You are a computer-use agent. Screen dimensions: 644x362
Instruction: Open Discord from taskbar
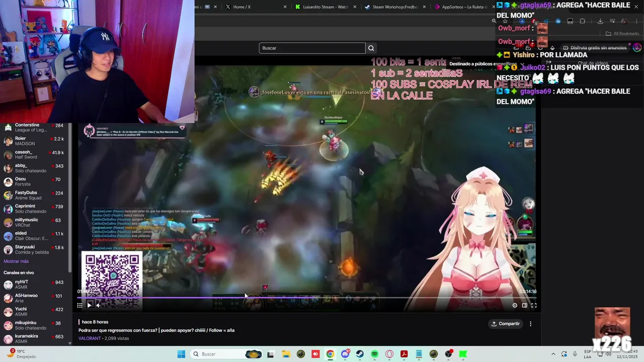pyautogui.click(x=345, y=354)
